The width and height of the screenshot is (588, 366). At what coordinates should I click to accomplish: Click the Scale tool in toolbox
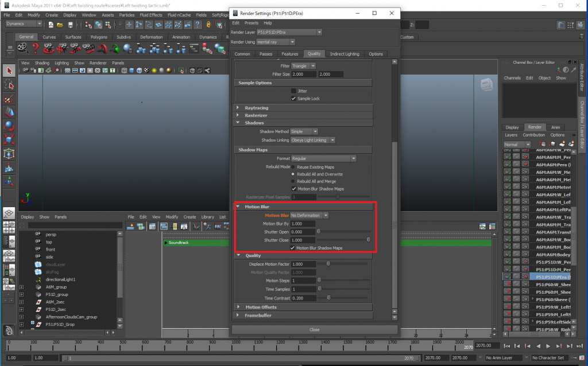coord(9,140)
